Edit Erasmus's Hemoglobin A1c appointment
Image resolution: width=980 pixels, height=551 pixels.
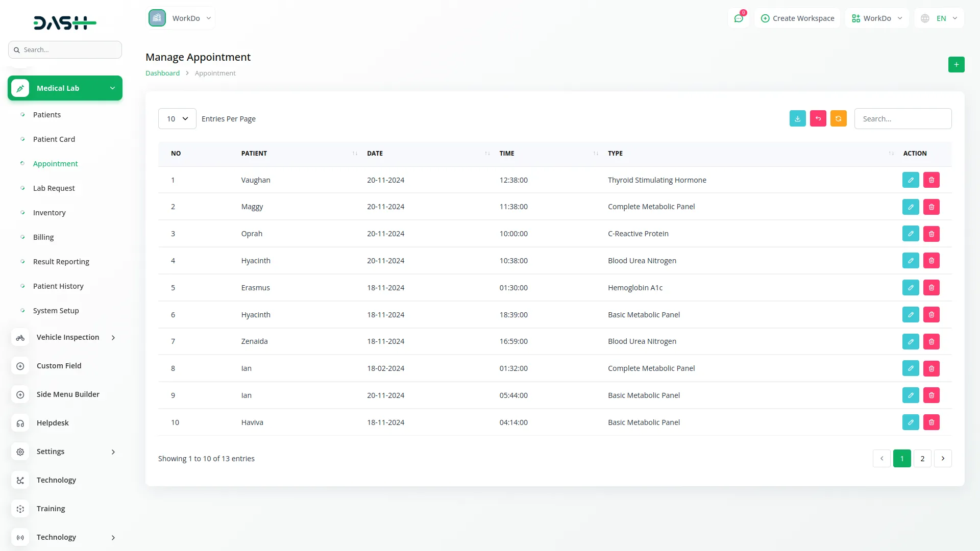coord(910,288)
